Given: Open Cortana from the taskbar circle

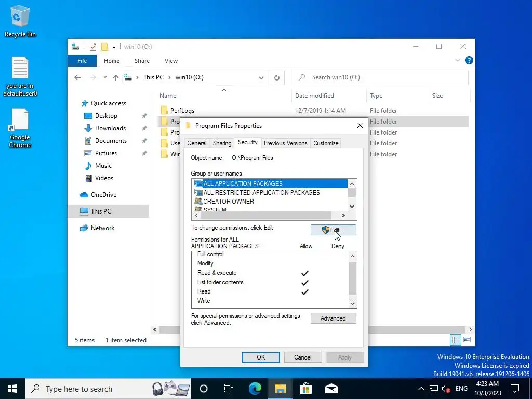Looking at the screenshot, I should tap(204, 389).
